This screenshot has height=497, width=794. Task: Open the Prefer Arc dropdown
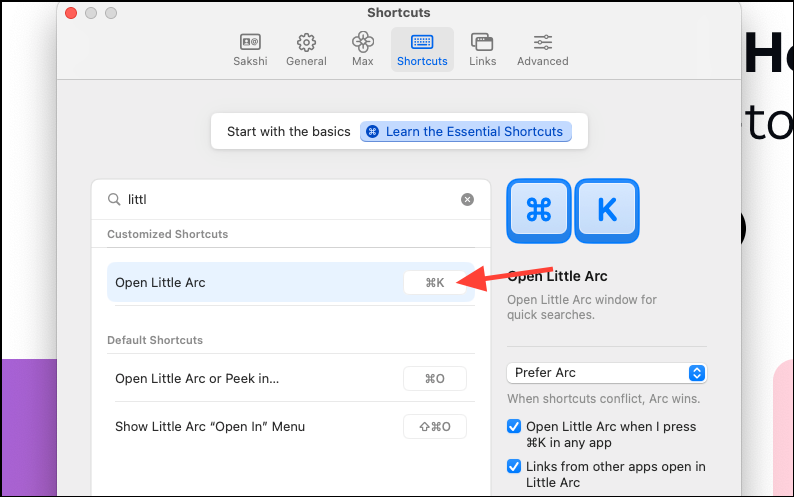[x=607, y=373]
